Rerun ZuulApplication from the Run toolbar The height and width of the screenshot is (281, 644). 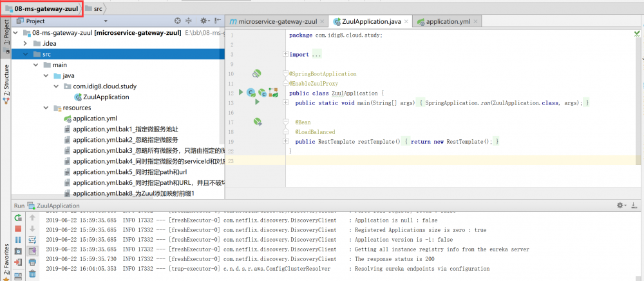(x=18, y=218)
